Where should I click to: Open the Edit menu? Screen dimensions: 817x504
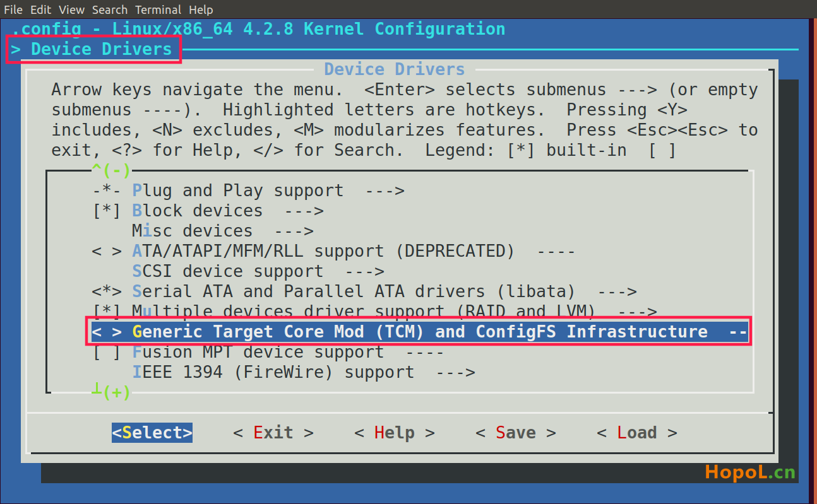41,9
